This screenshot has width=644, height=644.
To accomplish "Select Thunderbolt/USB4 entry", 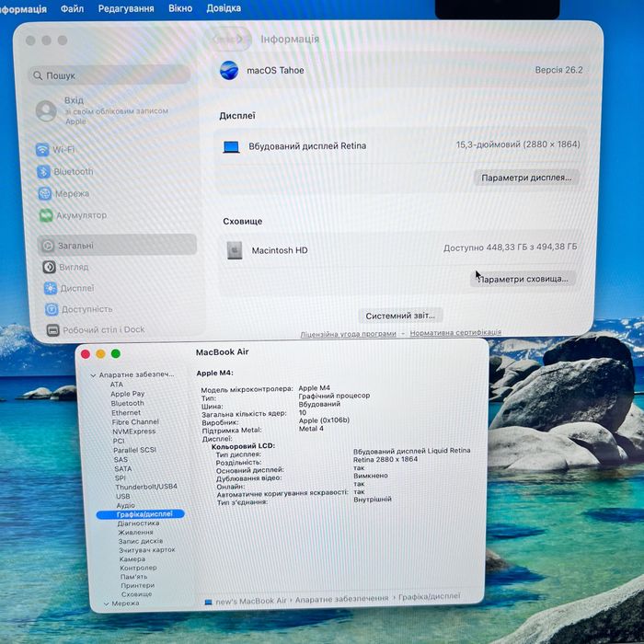I will [146, 487].
